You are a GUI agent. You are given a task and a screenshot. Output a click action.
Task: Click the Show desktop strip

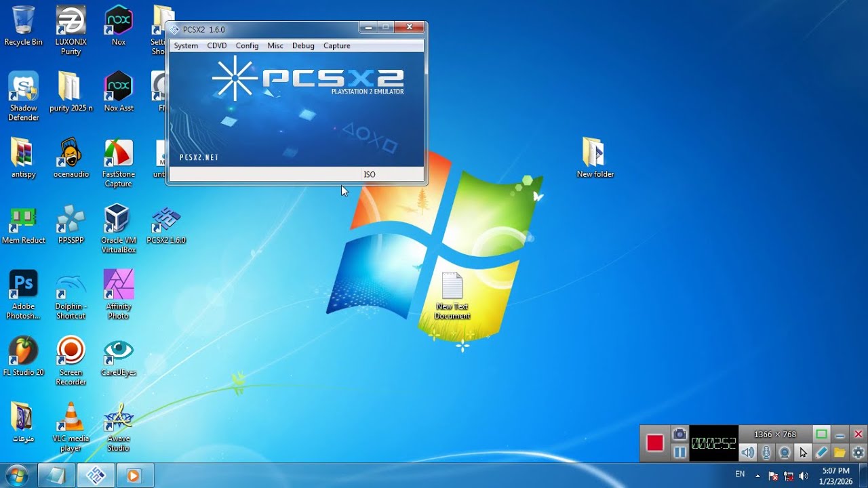pyautogui.click(x=863, y=476)
